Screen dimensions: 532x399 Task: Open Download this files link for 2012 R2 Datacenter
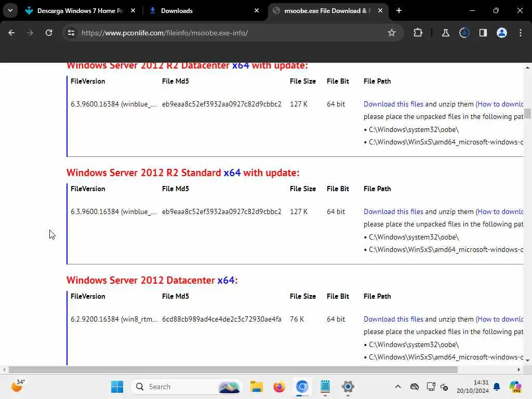tap(393, 104)
